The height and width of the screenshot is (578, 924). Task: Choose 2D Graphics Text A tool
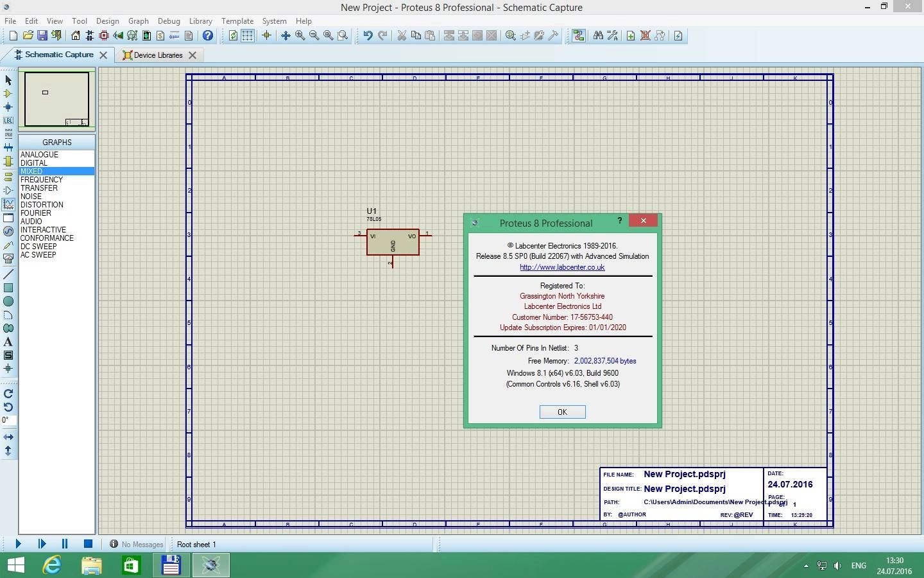pyautogui.click(x=8, y=342)
